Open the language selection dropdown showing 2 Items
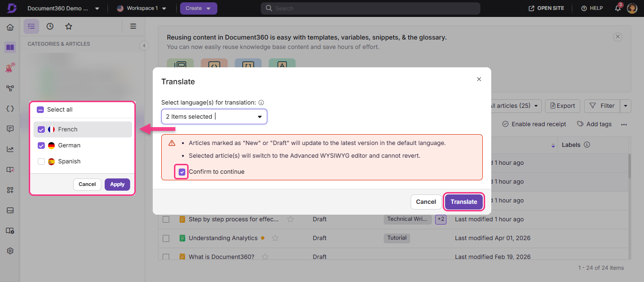This screenshot has width=644, height=282. click(214, 116)
